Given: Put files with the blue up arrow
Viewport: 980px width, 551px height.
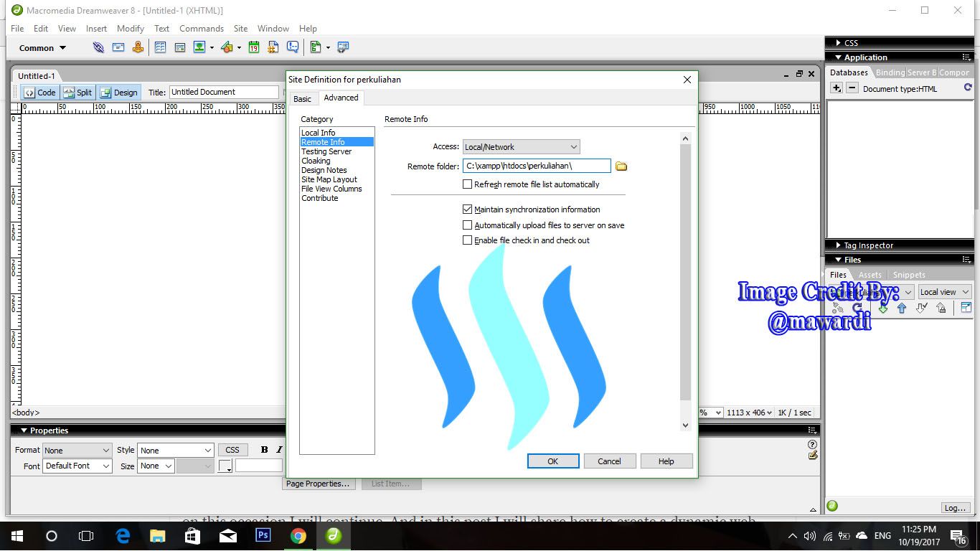Looking at the screenshot, I should pyautogui.click(x=902, y=308).
